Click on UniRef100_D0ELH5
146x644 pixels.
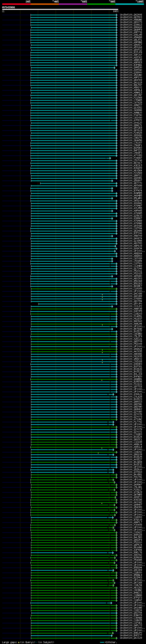(x=131, y=35)
